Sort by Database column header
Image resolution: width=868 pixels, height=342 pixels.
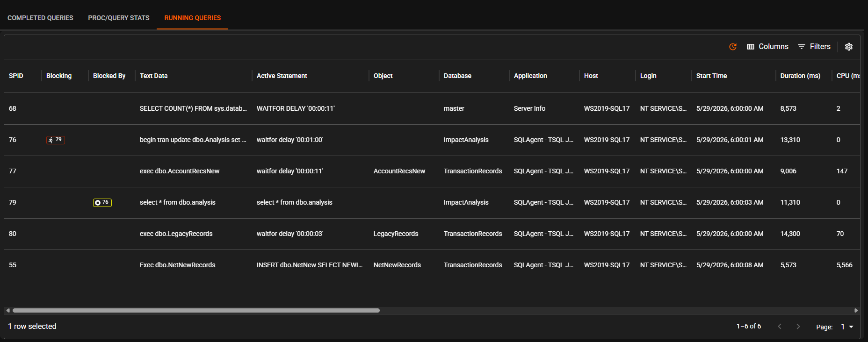pyautogui.click(x=457, y=76)
